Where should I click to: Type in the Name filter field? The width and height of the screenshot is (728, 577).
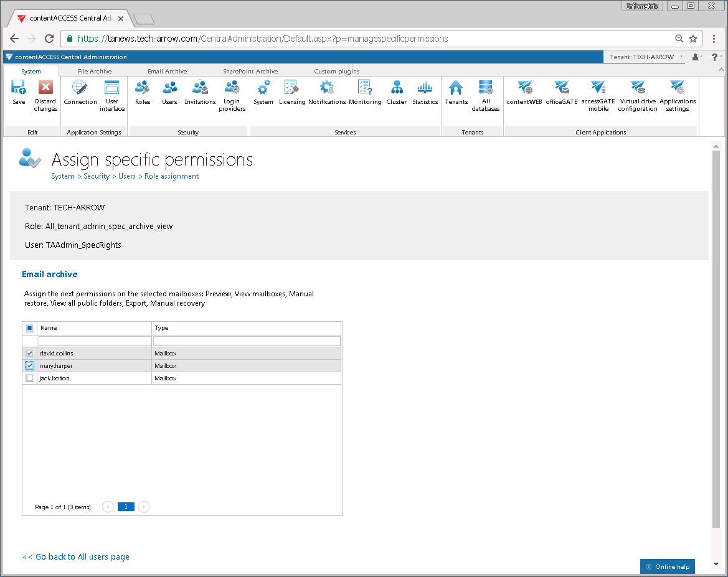[x=94, y=340]
